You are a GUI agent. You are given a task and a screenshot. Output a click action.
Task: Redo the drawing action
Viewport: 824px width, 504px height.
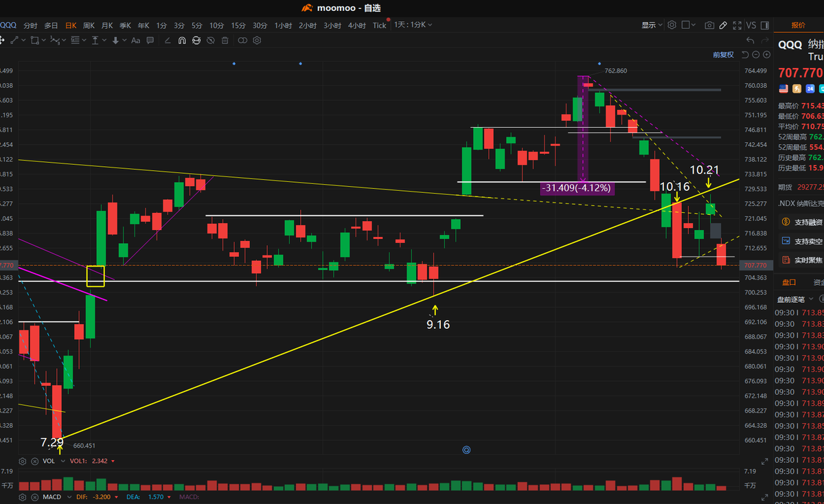point(765,40)
